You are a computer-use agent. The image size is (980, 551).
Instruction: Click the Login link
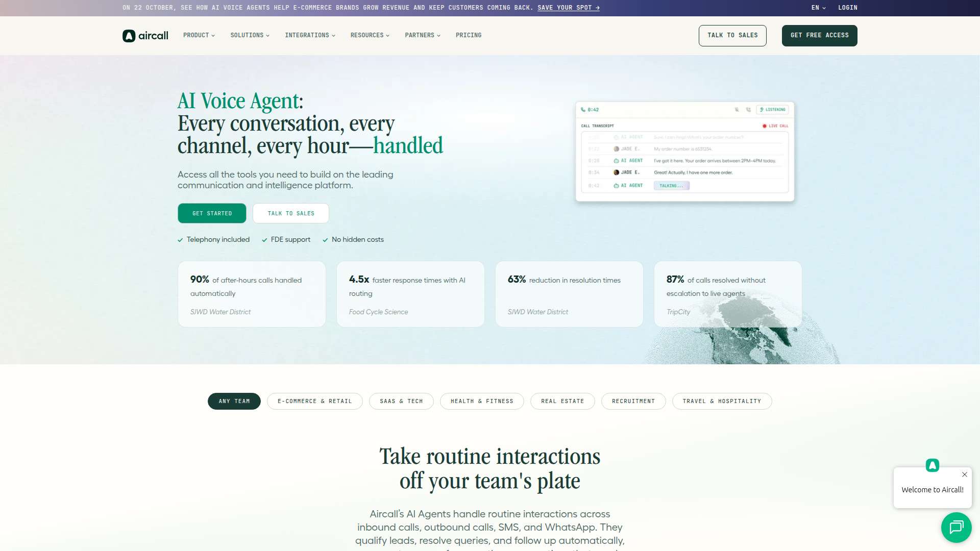click(x=848, y=8)
